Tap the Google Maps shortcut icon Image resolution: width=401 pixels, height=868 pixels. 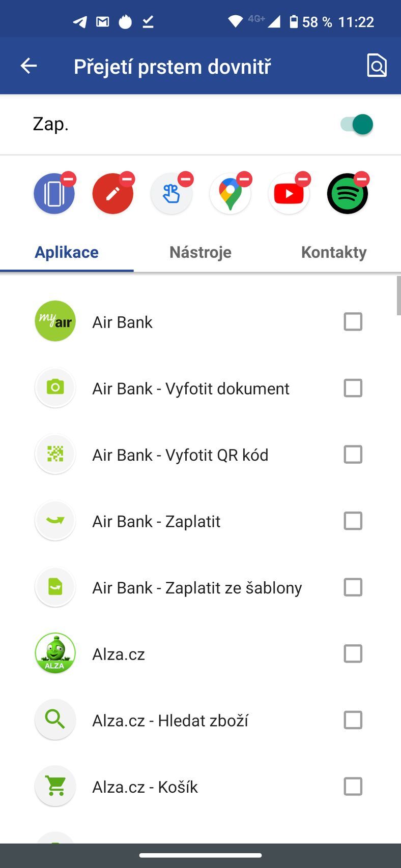click(230, 194)
